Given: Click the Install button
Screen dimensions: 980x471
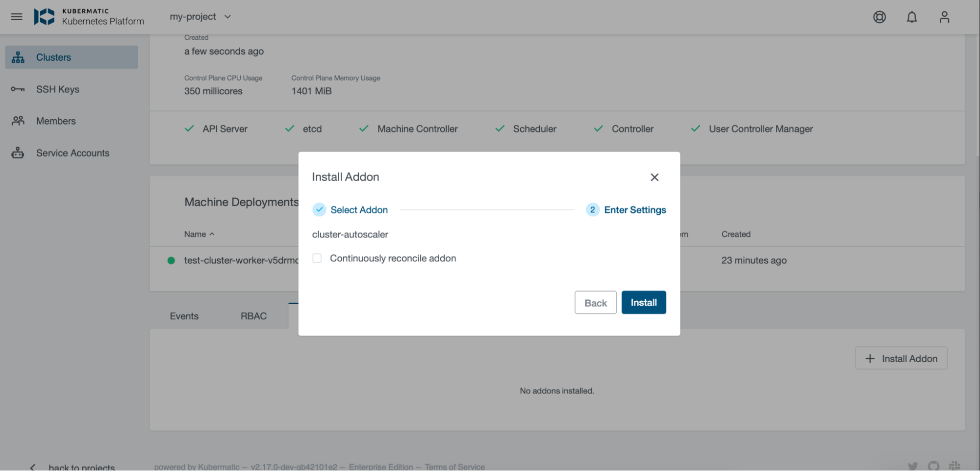Looking at the screenshot, I should tap(643, 302).
